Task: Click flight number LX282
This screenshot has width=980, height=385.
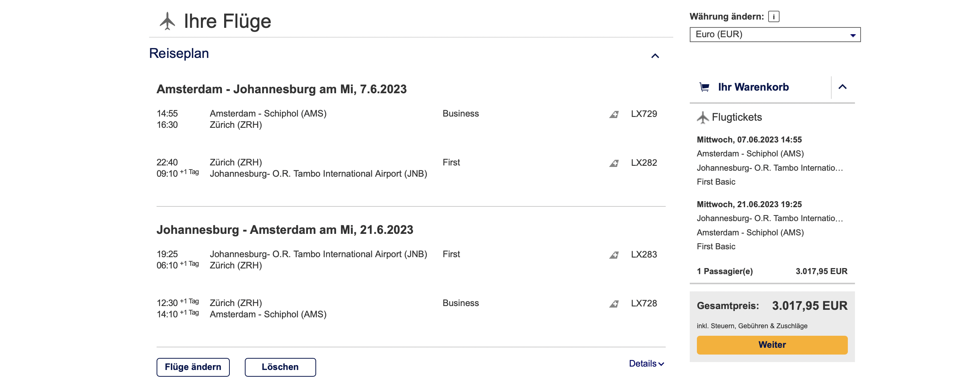Action: pyautogui.click(x=644, y=162)
